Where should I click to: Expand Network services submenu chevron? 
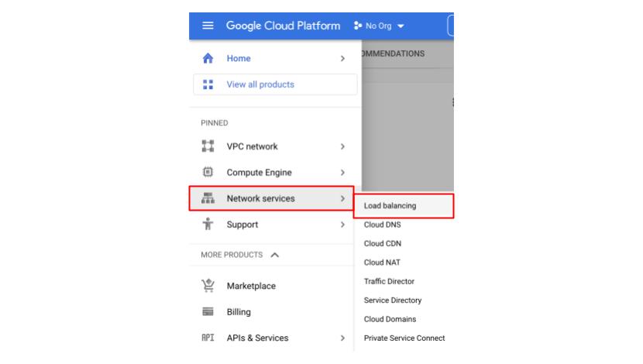[342, 198]
